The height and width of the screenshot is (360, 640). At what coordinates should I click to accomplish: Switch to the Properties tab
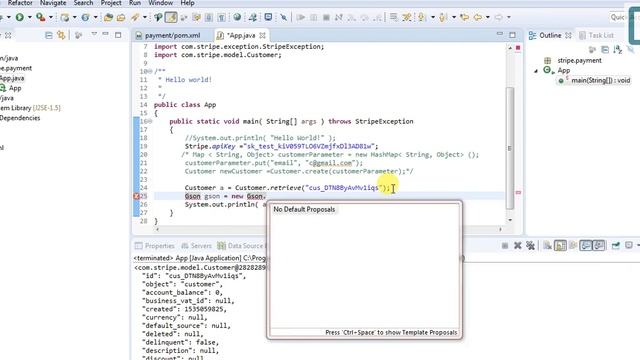(155, 246)
